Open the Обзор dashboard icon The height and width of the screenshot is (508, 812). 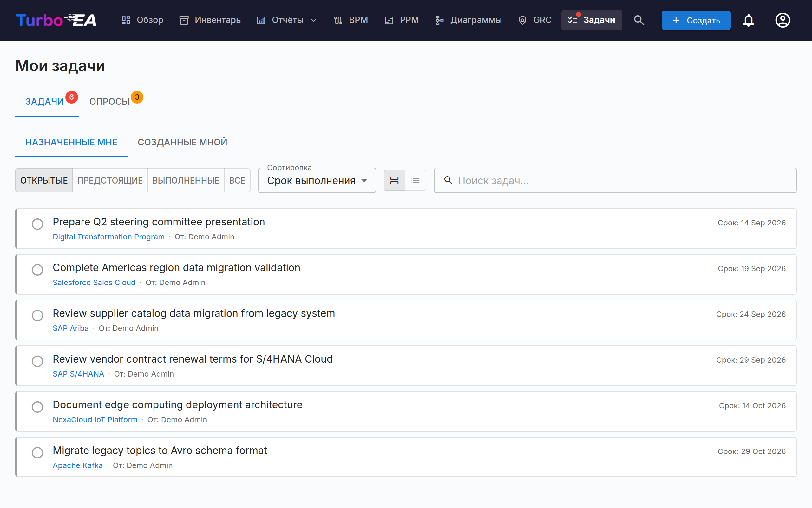pyautogui.click(x=126, y=20)
